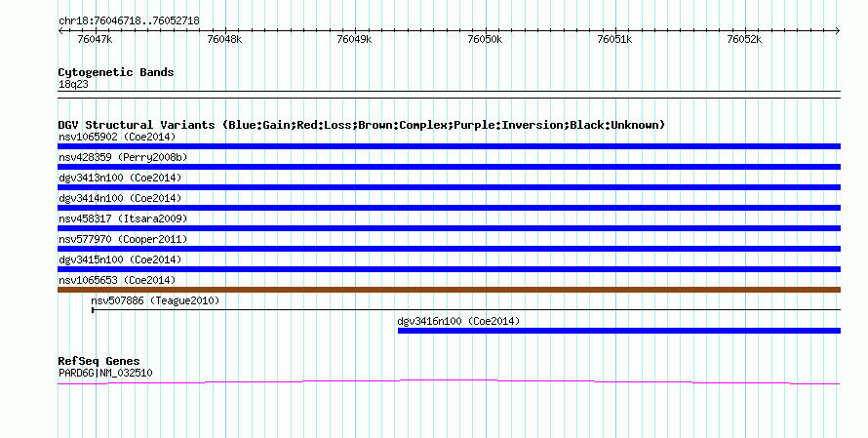Open the Cytogenetic Bands track title
The height and width of the screenshot is (438, 868).
[116, 72]
